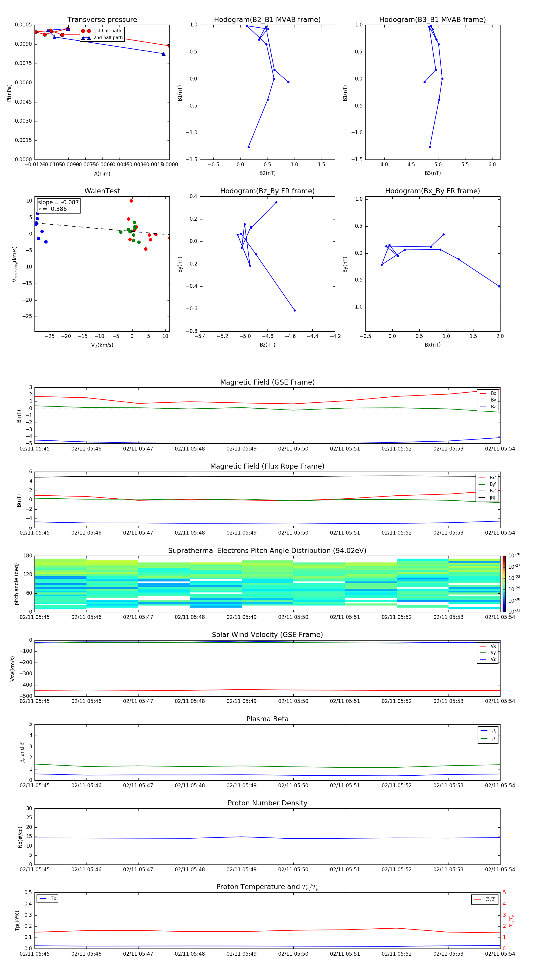535x980 pixels.
Task: Click the 'Hodogram(Bz_By FR frame)' title
Action: (x=267, y=191)
